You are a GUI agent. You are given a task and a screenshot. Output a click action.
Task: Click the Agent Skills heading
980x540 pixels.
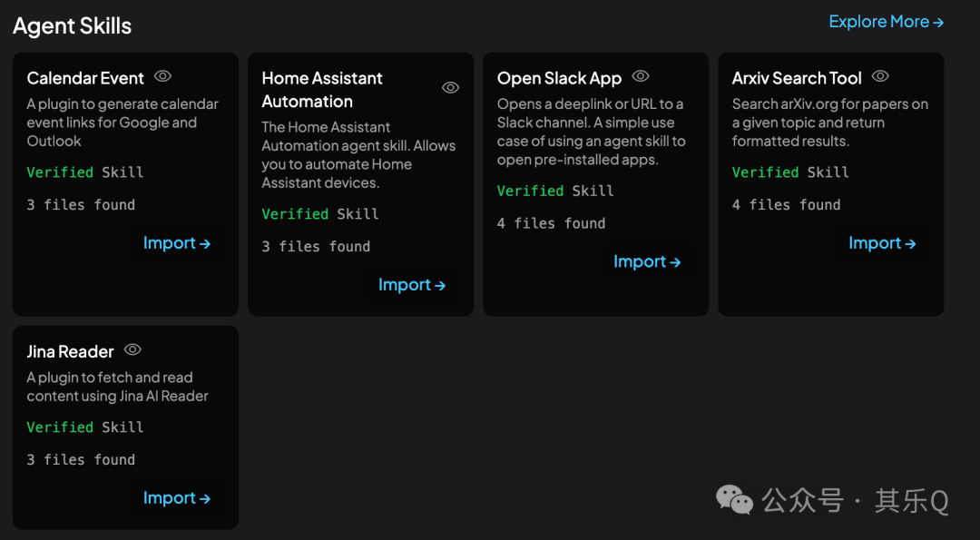pyautogui.click(x=73, y=25)
